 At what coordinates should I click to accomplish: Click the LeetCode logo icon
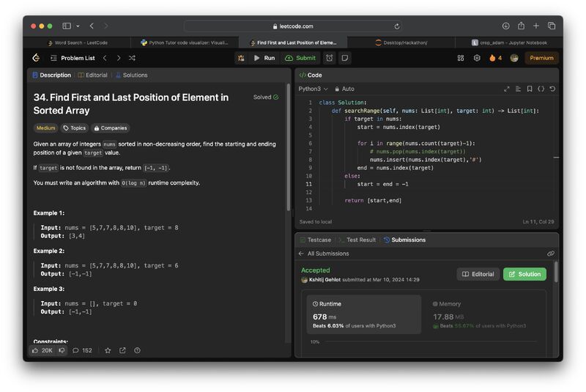(36, 58)
